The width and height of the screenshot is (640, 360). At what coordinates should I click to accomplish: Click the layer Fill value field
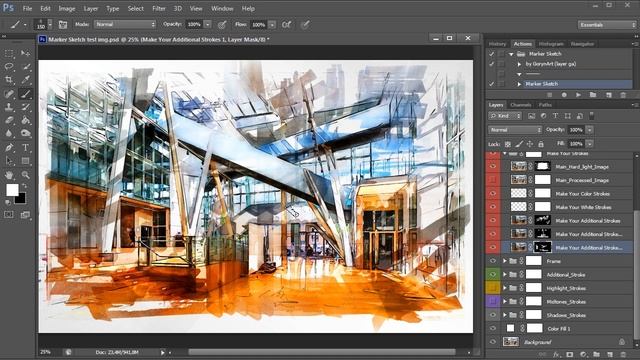576,144
